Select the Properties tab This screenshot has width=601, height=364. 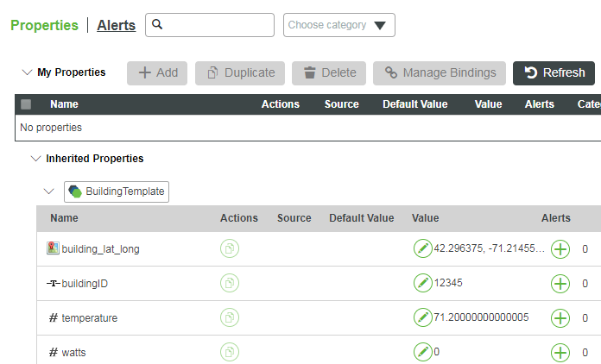click(44, 25)
